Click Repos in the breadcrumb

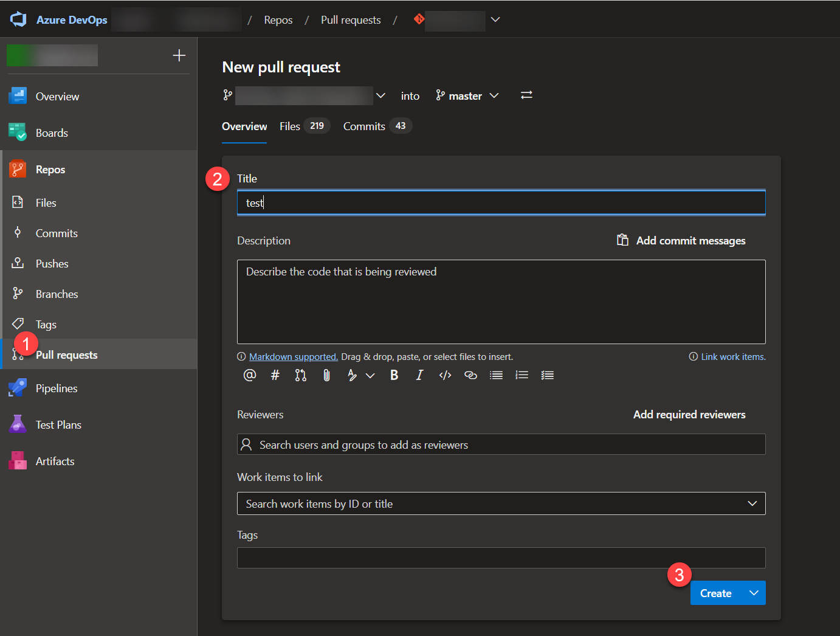278,20
